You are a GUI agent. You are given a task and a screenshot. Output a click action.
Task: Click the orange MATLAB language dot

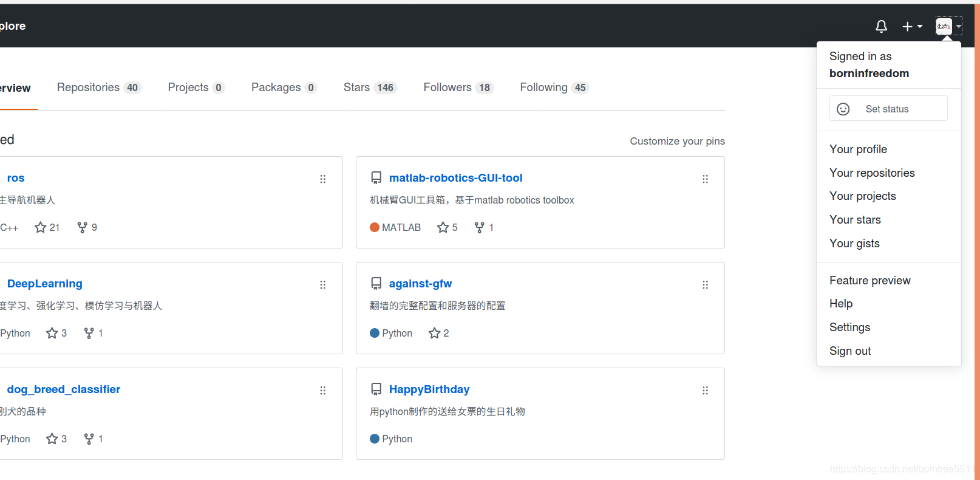(375, 227)
